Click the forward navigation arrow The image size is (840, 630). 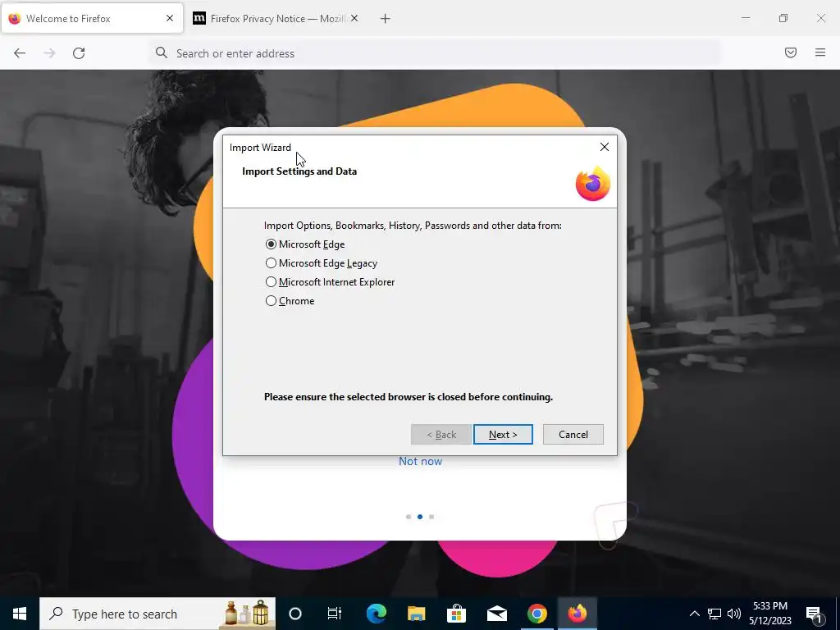(x=49, y=53)
